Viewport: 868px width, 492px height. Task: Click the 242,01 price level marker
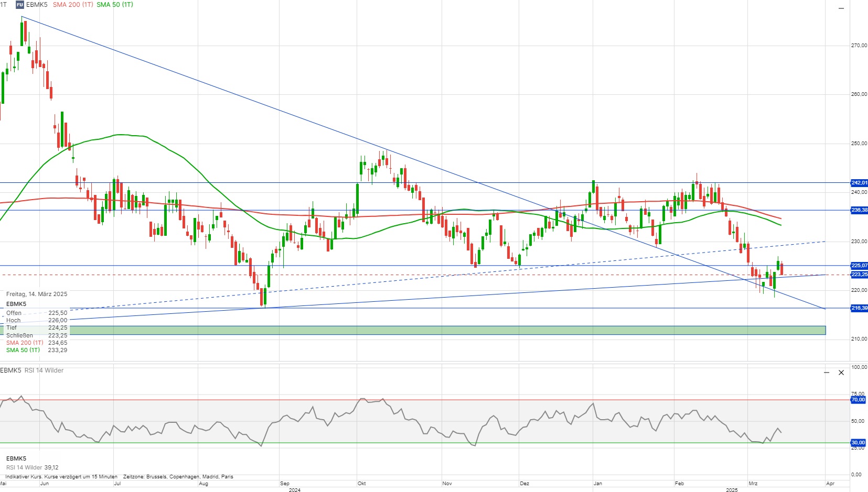pyautogui.click(x=859, y=183)
